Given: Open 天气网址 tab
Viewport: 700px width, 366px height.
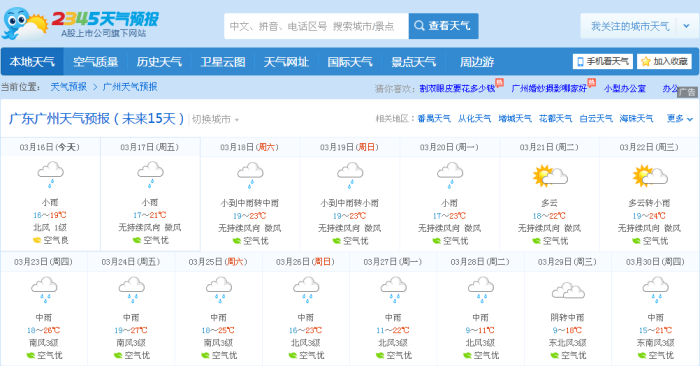Looking at the screenshot, I should 286,62.
